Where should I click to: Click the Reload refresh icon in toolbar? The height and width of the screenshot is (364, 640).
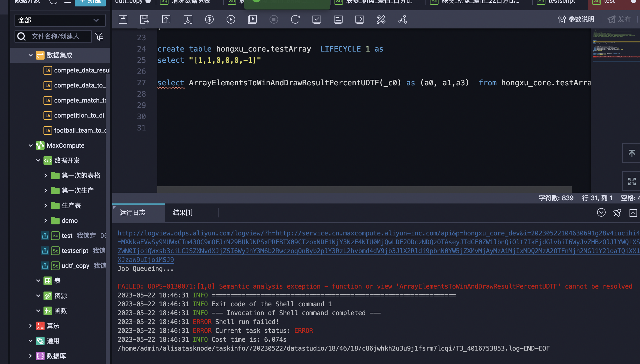[295, 19]
